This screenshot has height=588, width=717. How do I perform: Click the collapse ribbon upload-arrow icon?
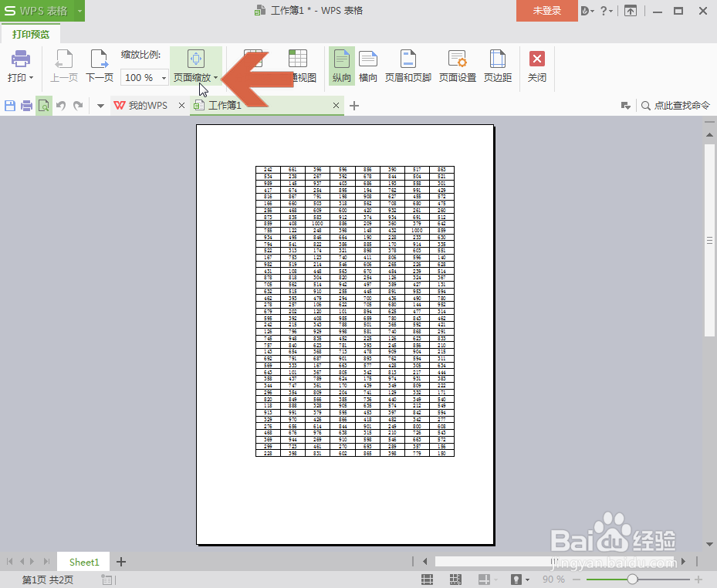pyautogui.click(x=631, y=11)
